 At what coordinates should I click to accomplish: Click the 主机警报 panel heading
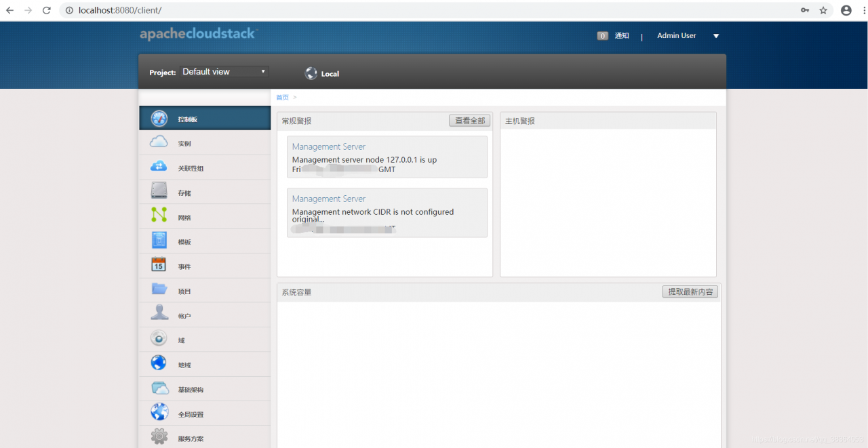click(x=519, y=121)
